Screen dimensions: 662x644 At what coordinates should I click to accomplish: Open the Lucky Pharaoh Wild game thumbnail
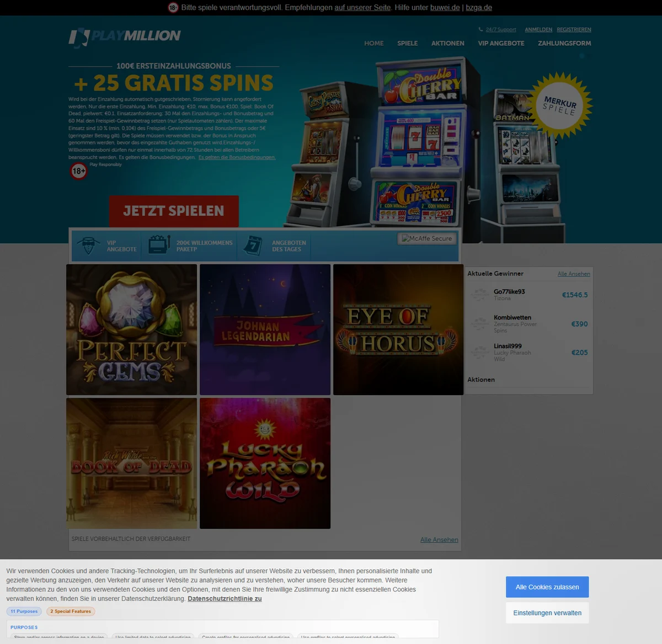265,463
